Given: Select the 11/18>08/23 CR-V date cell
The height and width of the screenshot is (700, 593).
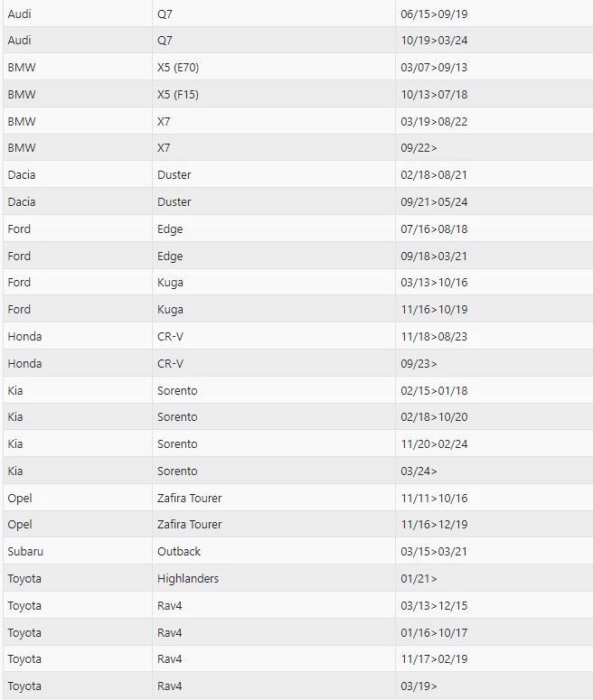Looking at the screenshot, I should click(434, 337).
